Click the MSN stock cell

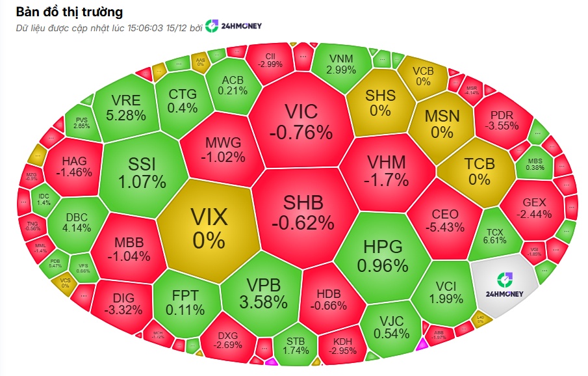click(442, 124)
